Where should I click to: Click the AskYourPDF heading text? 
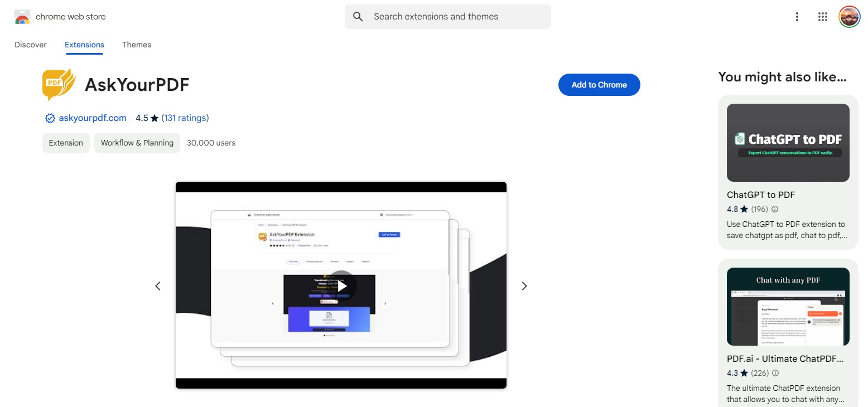pos(137,85)
